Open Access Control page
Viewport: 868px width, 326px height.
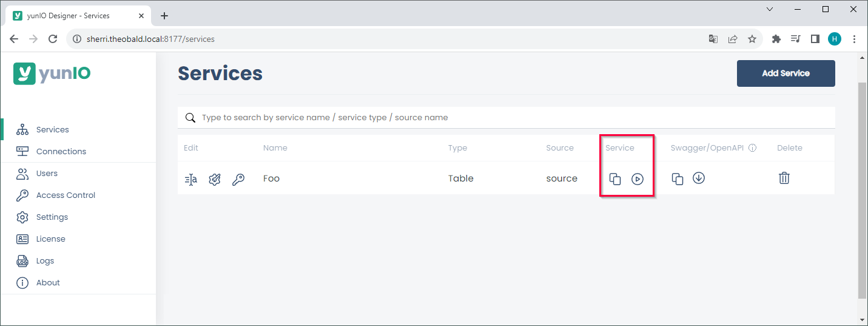click(66, 195)
